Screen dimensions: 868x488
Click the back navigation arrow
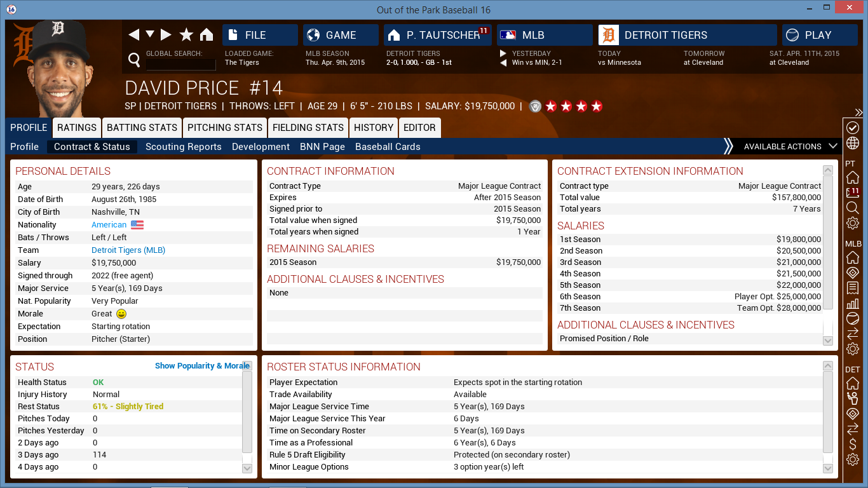click(x=134, y=34)
